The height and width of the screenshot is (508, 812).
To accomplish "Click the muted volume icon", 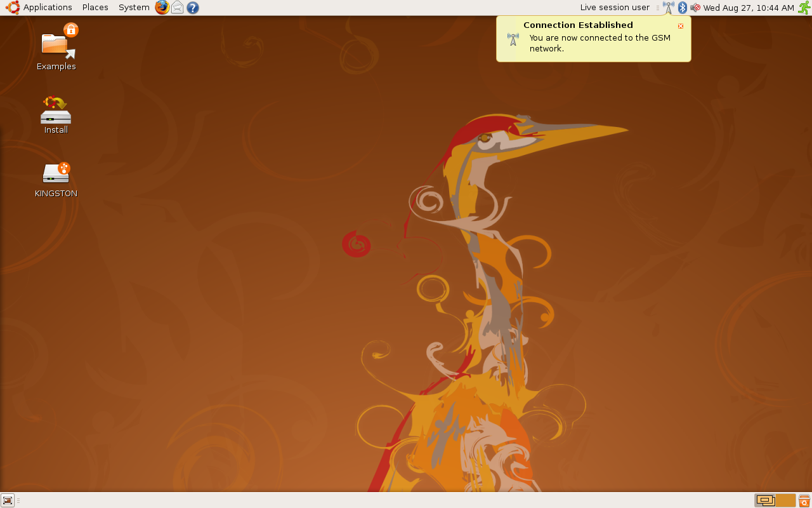I will tap(695, 8).
